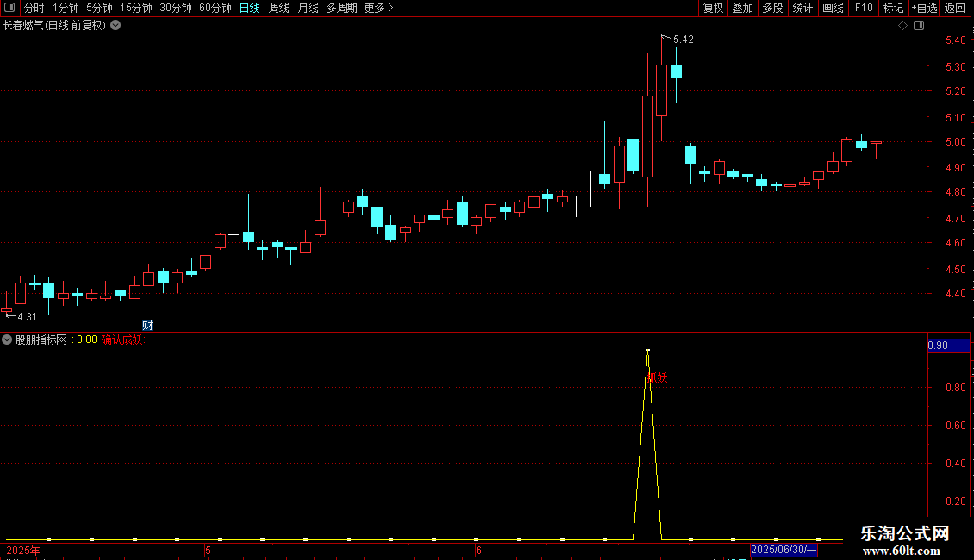Expand the 长春燃气 chart title dropdown
The width and height of the screenshot is (974, 560).
point(116,26)
